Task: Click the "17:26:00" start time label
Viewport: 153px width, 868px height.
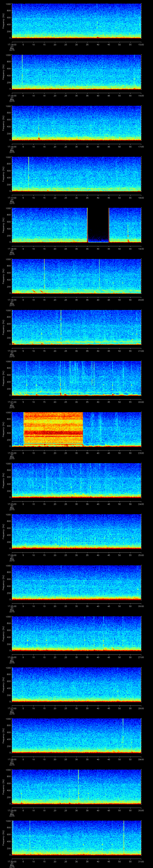Action: pyautogui.click(x=12, y=657)
